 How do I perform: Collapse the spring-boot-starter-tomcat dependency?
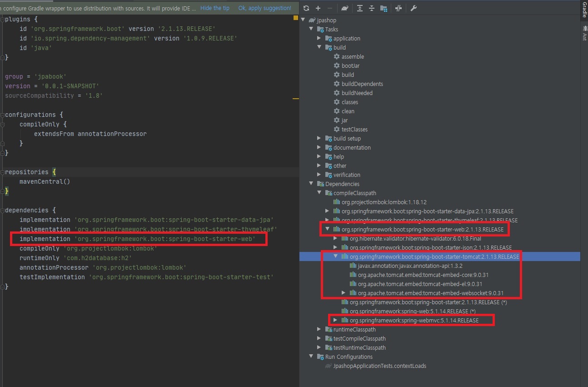[335, 256]
